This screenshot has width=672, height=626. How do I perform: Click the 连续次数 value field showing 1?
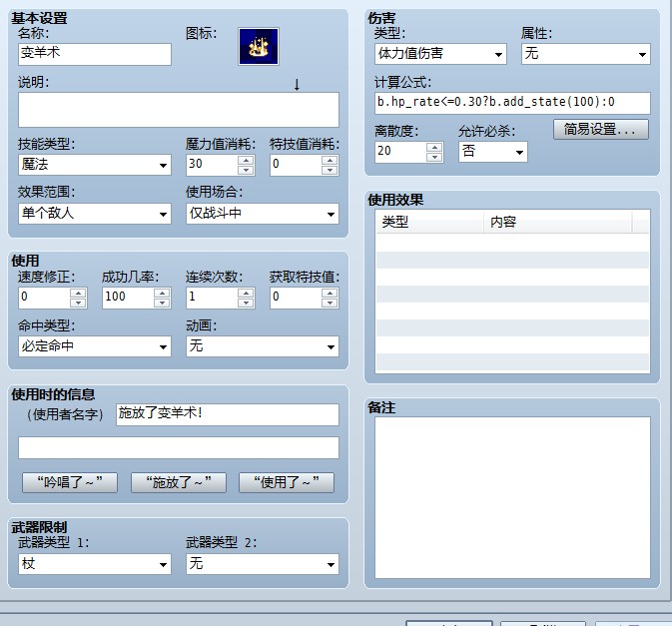[212, 298]
